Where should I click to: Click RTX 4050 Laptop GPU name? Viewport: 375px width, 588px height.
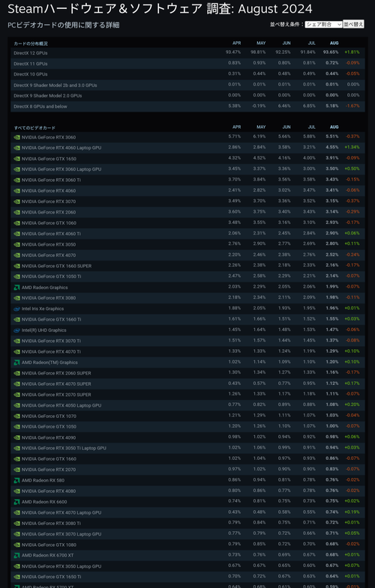click(x=61, y=405)
